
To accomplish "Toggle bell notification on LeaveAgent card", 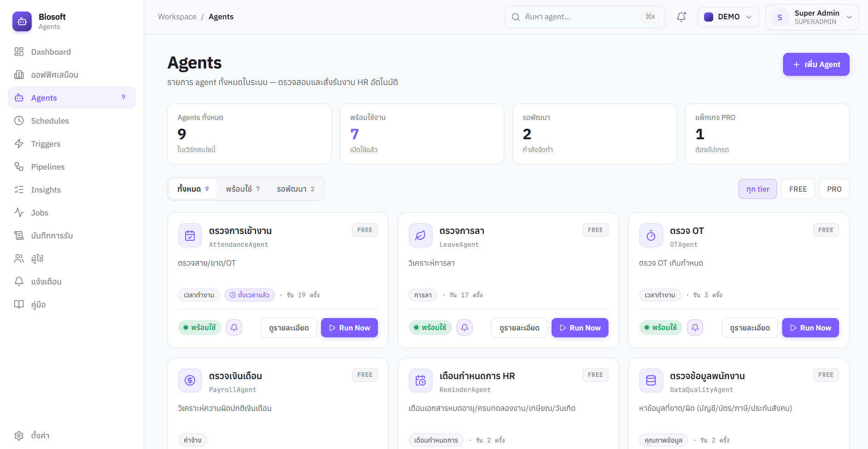I will (465, 328).
